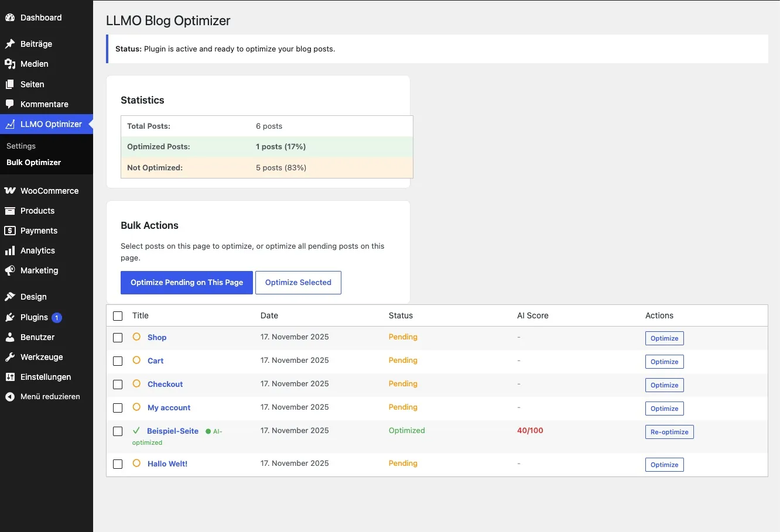Click the pending circle icon beside My account

tap(136, 407)
